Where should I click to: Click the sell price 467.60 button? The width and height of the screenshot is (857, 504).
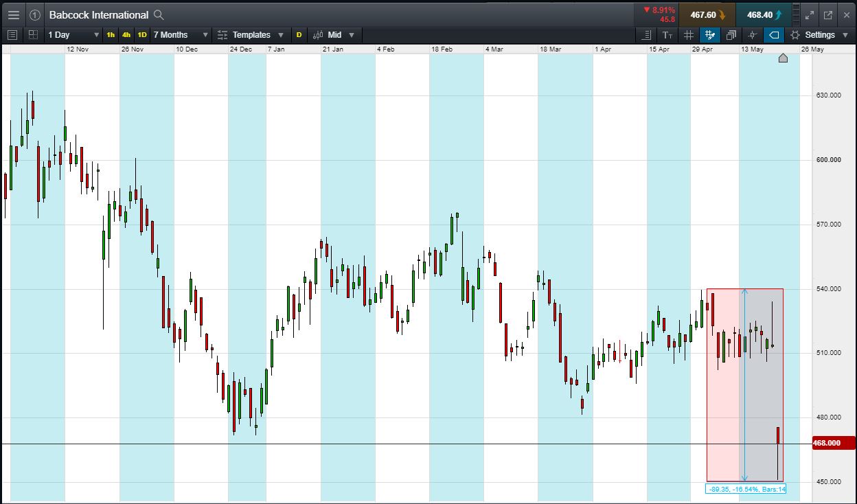tap(707, 14)
